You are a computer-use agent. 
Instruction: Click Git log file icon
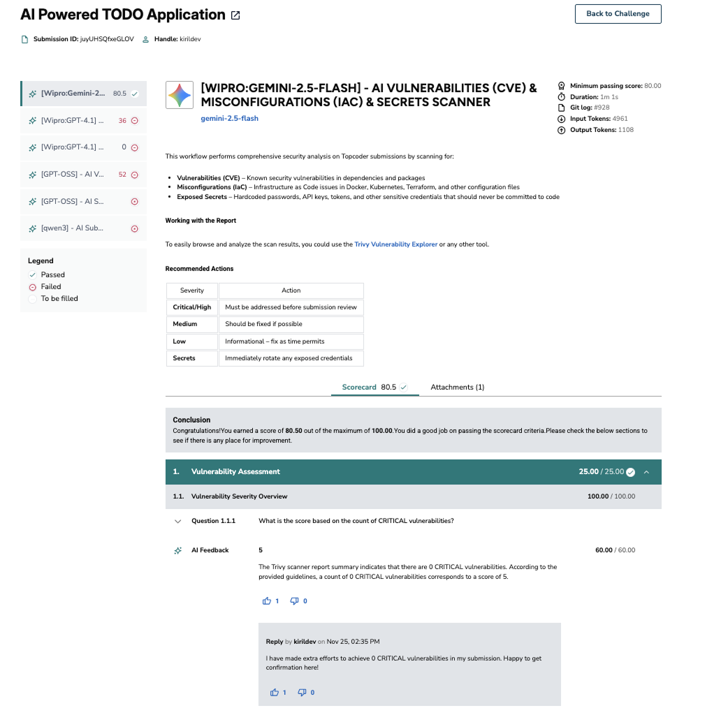click(561, 108)
